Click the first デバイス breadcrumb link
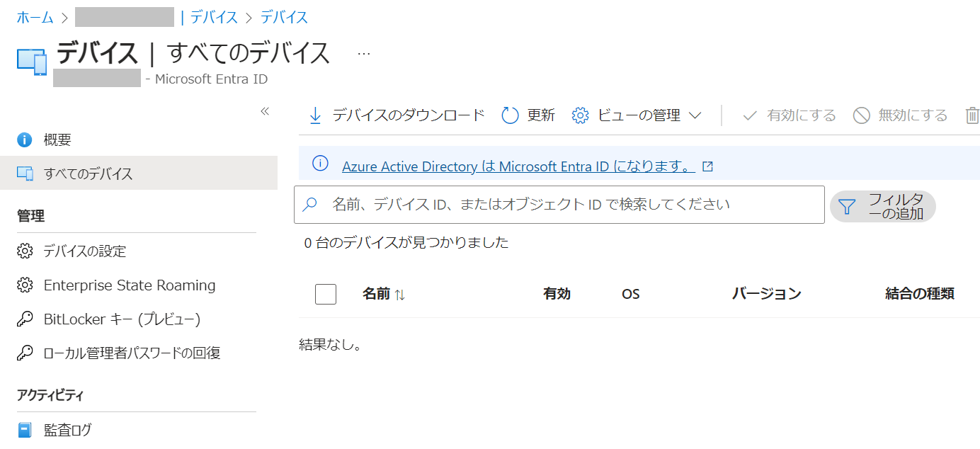Image resolution: width=980 pixels, height=449 pixels. [214, 17]
